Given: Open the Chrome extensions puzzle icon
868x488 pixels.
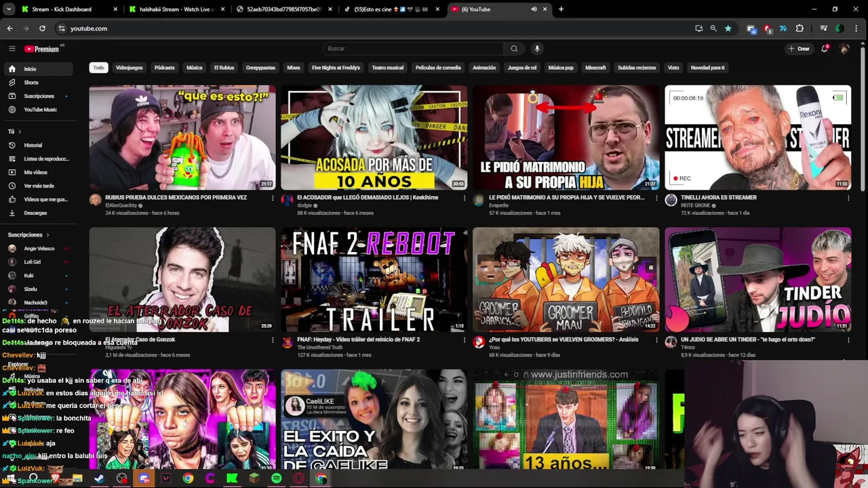Looking at the screenshot, I should (800, 28).
